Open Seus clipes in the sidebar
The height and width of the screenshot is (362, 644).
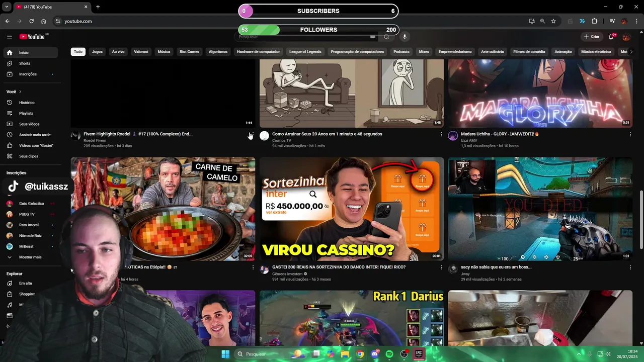click(30, 156)
